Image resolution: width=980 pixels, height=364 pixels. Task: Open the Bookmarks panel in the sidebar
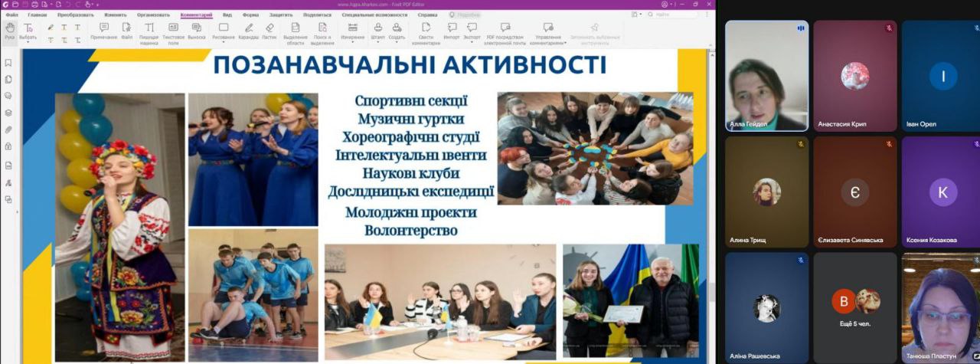(x=8, y=63)
